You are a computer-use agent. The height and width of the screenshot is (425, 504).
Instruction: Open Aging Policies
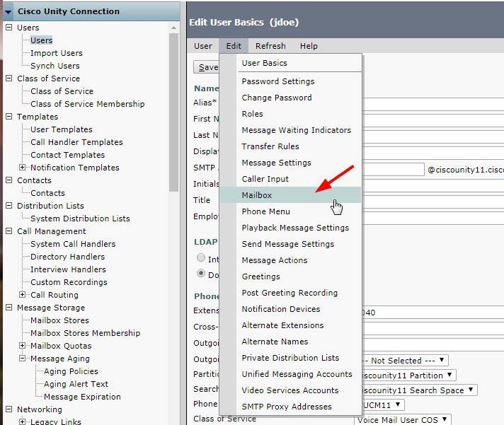(x=71, y=371)
